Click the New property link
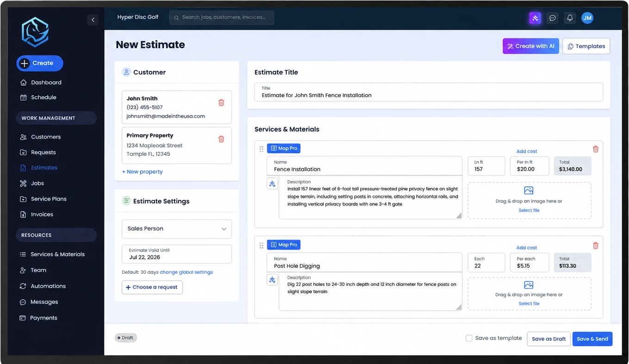Screen dimensions: 629x364 (142, 172)
